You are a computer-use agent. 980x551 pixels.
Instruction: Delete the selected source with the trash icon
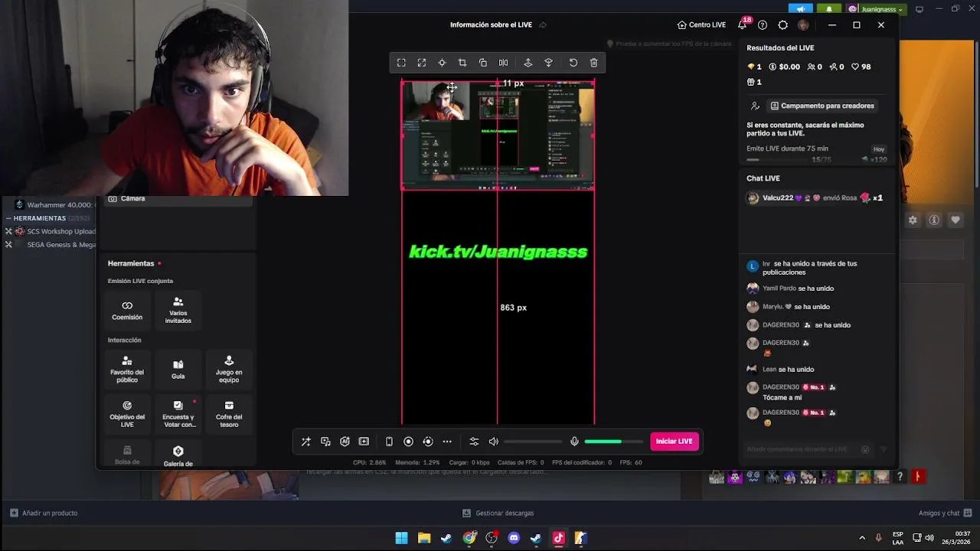pos(594,63)
